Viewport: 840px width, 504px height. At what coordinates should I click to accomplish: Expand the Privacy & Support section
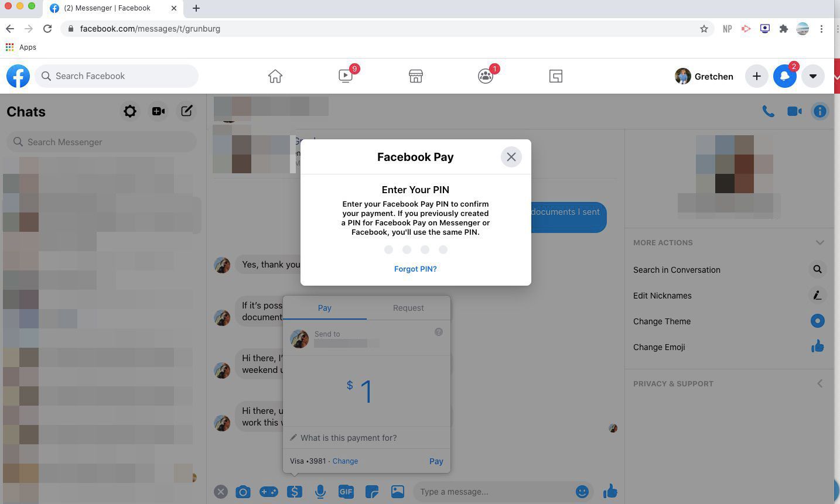click(x=819, y=383)
